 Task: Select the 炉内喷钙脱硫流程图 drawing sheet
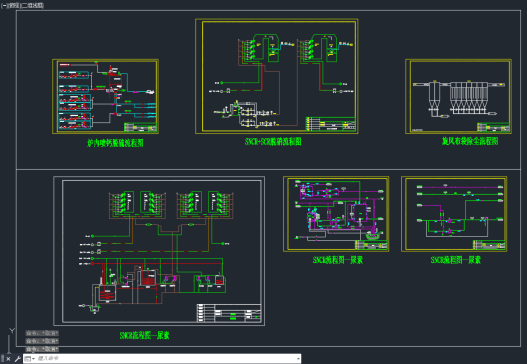[x=105, y=96]
